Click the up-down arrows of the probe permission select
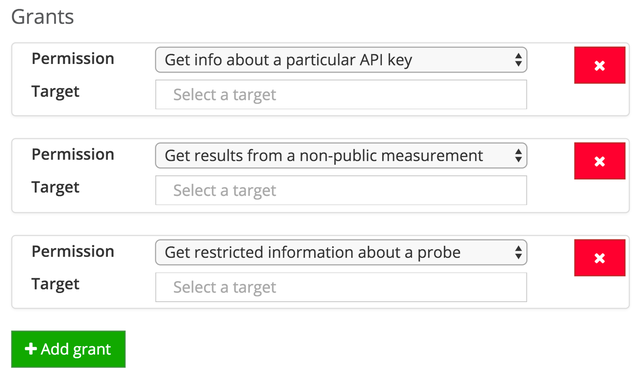 click(518, 253)
